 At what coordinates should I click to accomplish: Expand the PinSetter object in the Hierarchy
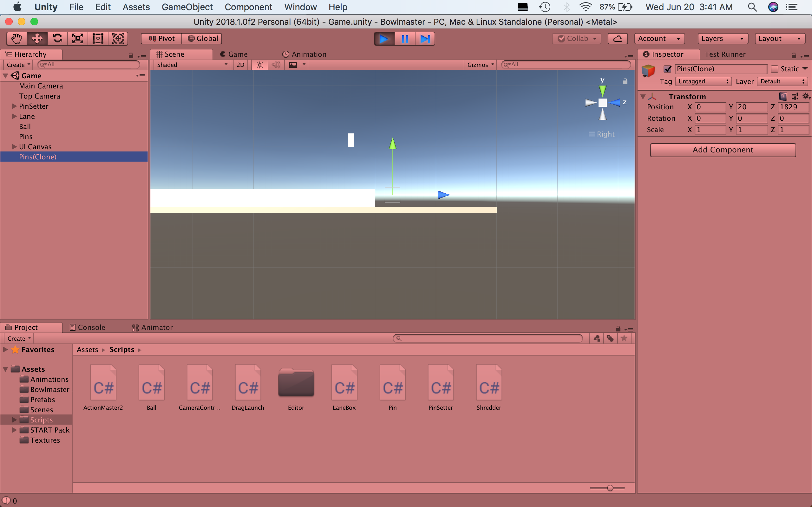point(14,106)
